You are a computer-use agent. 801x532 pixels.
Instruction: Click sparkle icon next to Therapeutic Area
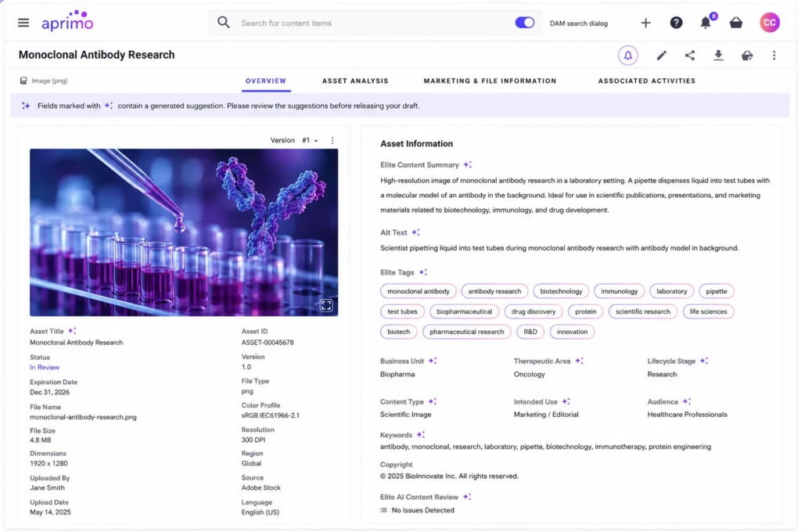click(579, 361)
